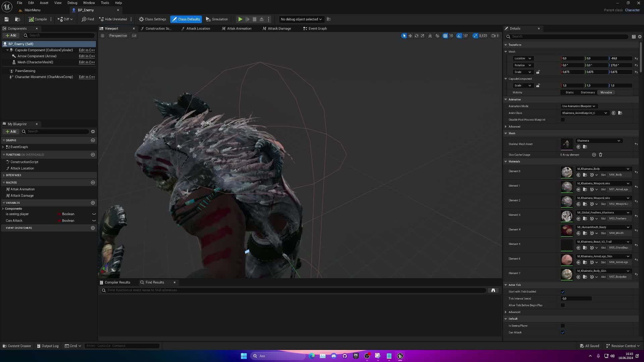Select Mesh (CharacterMesh0) component
The height and width of the screenshot is (362, 644).
(x=35, y=62)
